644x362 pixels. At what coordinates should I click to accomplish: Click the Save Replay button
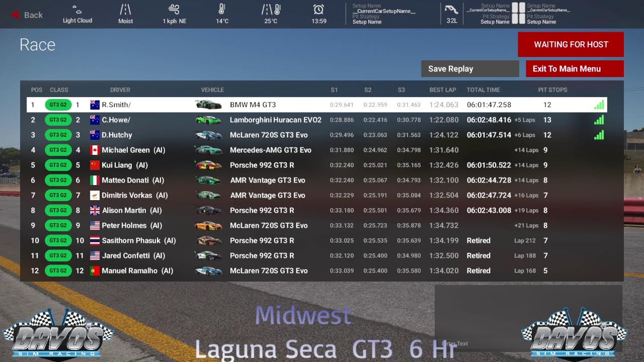click(x=470, y=69)
